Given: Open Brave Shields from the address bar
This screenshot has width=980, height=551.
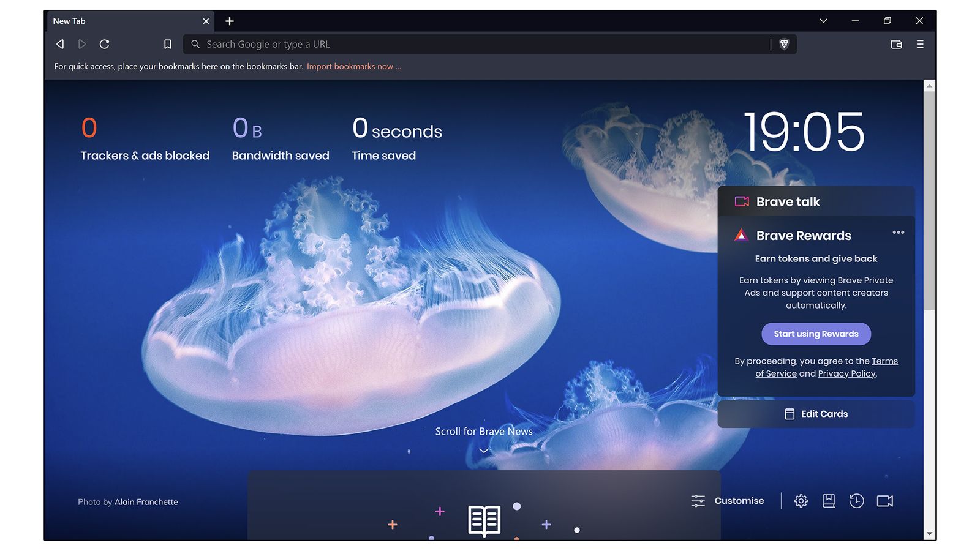Looking at the screenshot, I should click(785, 44).
